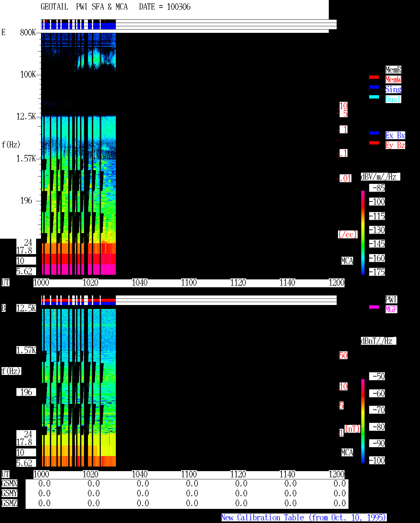
Task: Click the magnetic field spectrogram data
Action: pos(79,387)
